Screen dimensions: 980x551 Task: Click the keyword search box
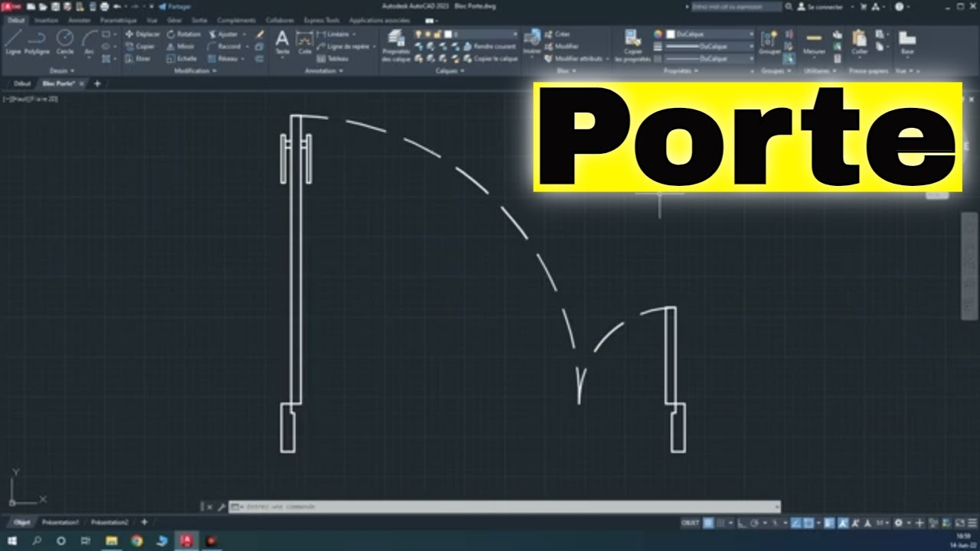tap(736, 6)
